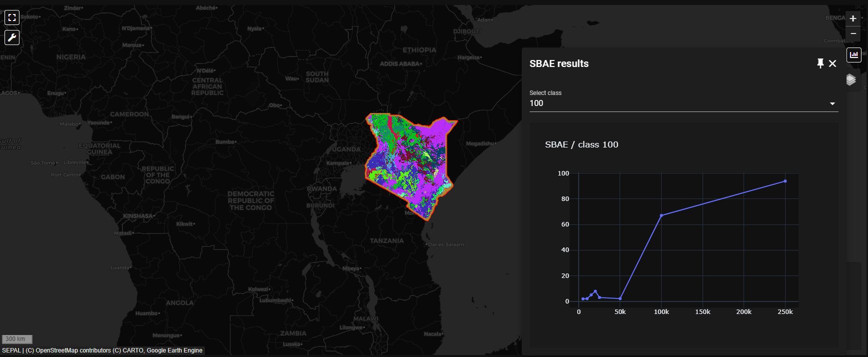Viewport: 868px width, 357px height.
Task: Click the CENTRAL AFRICAN REPUBLIC label
Action: click(x=207, y=86)
